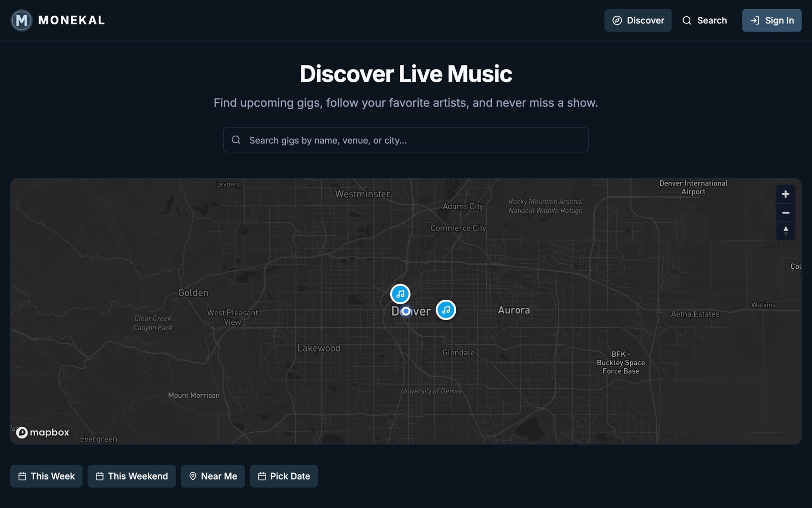This screenshot has height=508, width=812.
Task: Filter gigs using Near Me
Action: click(213, 476)
